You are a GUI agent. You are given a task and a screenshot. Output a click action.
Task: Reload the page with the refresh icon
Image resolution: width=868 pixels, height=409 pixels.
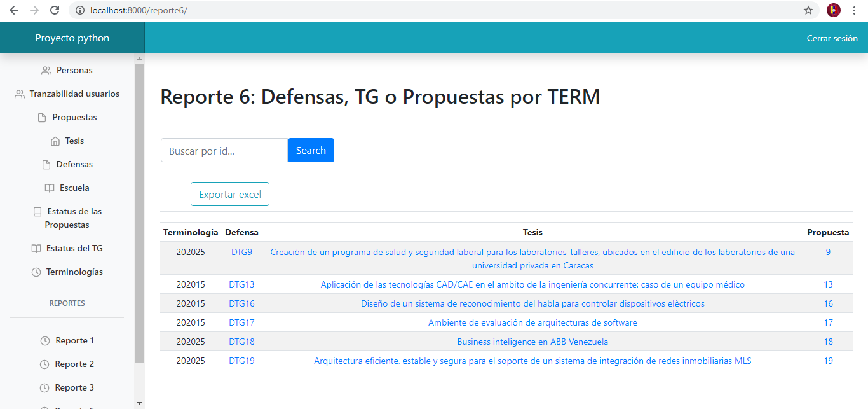[55, 10]
